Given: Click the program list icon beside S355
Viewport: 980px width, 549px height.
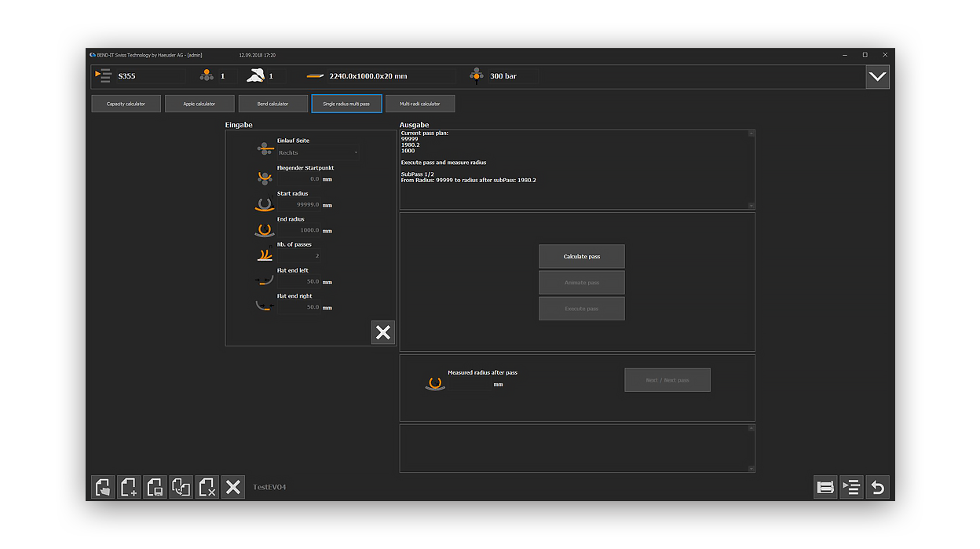Looking at the screenshot, I should point(103,76).
